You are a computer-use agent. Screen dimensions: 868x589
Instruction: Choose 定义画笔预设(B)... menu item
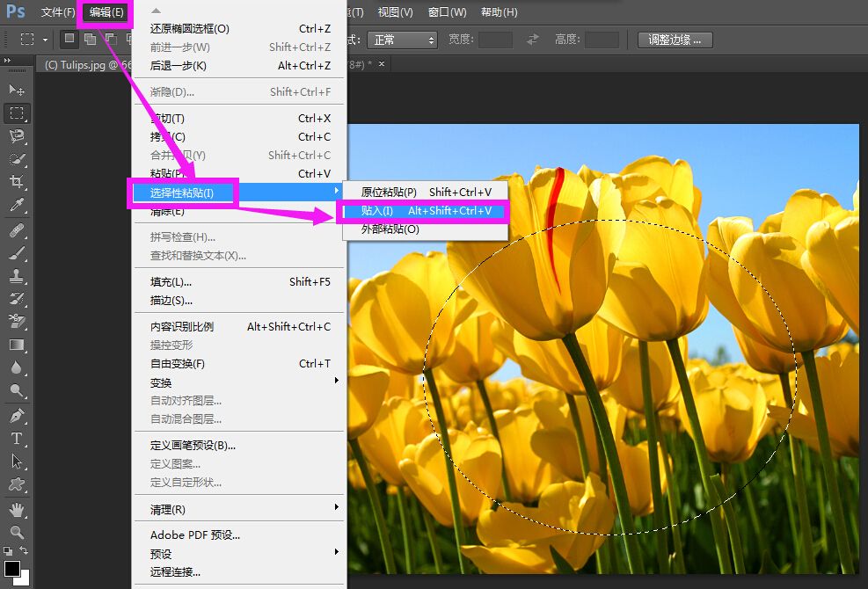tap(240, 446)
